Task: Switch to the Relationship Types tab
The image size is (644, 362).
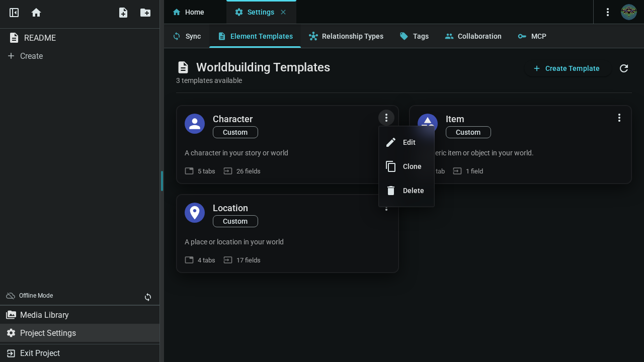Action: pos(346,36)
